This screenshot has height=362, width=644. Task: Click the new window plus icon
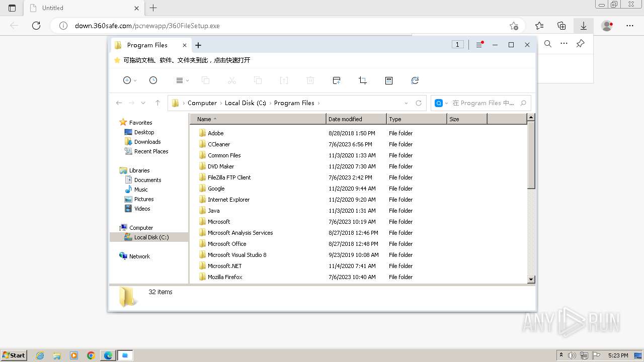(337, 80)
